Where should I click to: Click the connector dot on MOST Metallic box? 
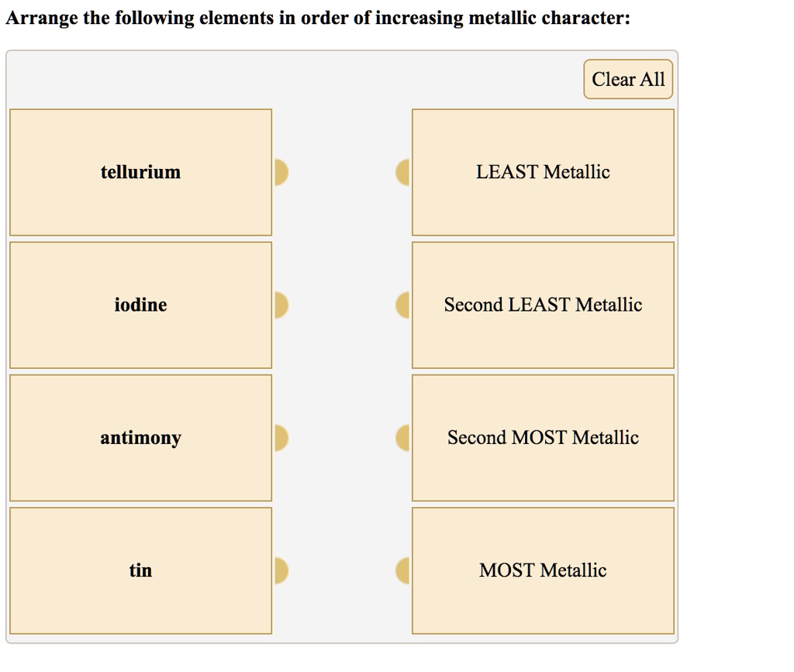tap(403, 570)
